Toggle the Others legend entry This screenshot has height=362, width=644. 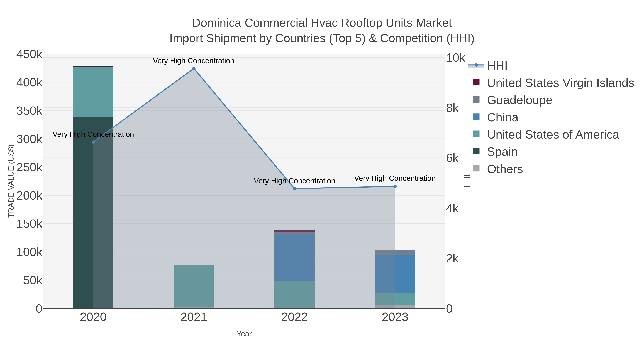coord(498,169)
